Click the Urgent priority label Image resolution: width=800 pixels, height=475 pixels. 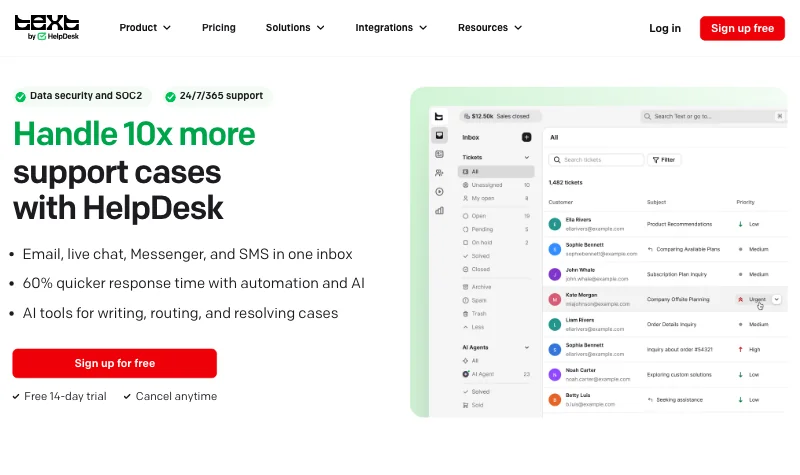coord(757,299)
